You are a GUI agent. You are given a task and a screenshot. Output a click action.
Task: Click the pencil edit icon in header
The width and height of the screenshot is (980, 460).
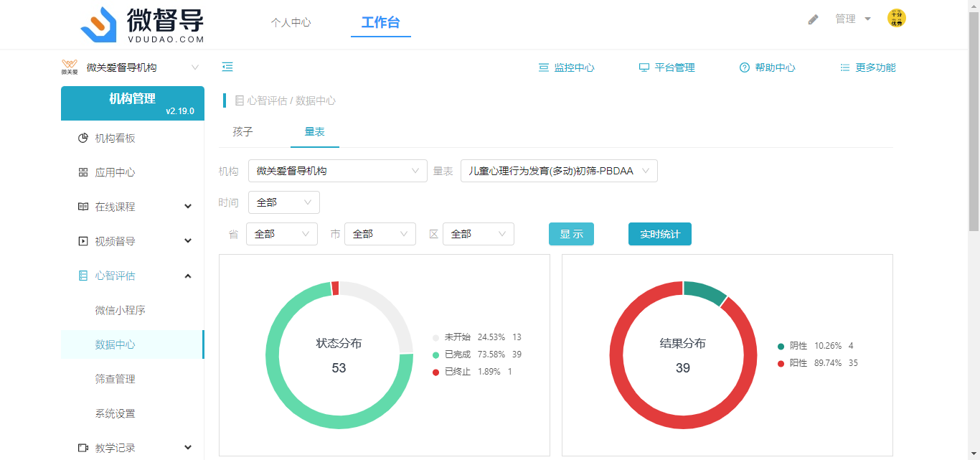tap(813, 19)
